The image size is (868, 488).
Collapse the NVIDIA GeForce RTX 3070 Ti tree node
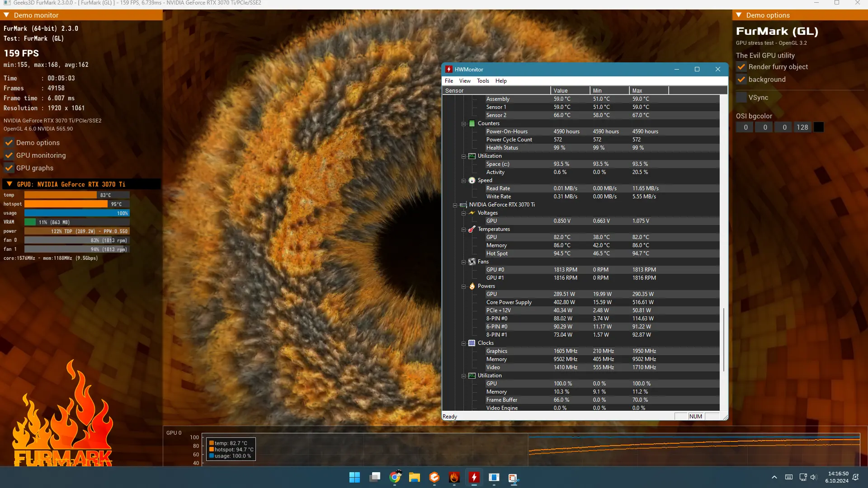[455, 205]
